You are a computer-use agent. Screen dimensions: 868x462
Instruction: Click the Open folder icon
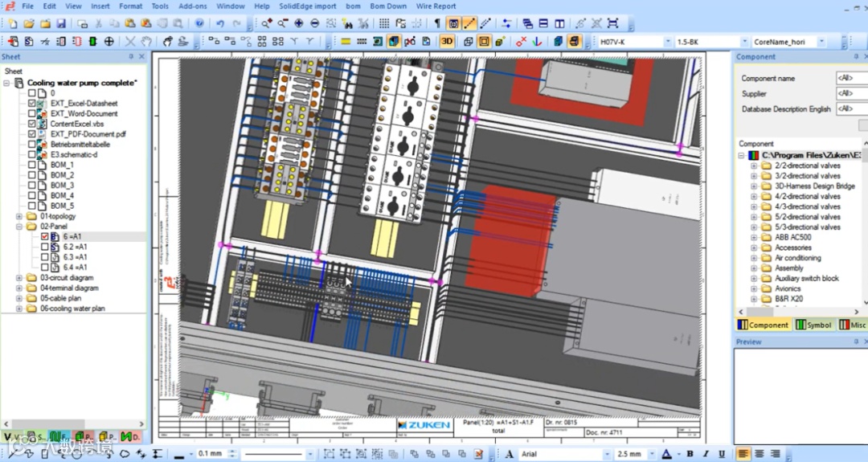tap(29, 24)
